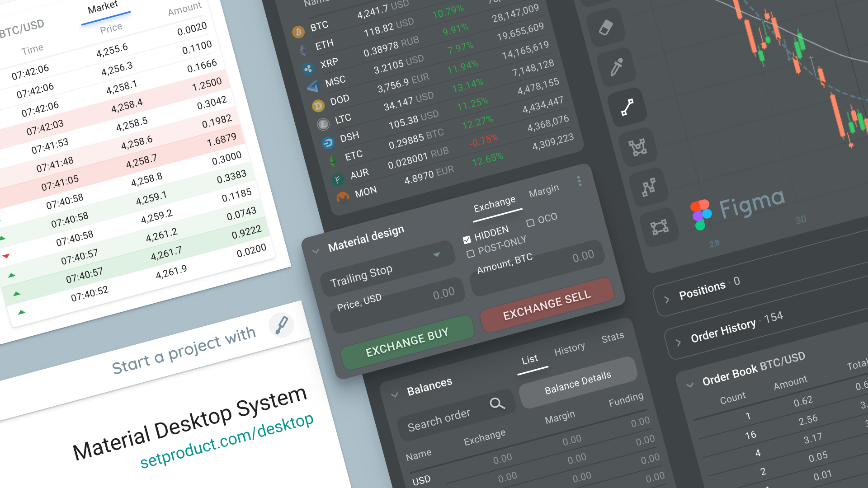Open the Trailing Stop dropdown
Viewport: 868px width, 488px height.
click(436, 255)
